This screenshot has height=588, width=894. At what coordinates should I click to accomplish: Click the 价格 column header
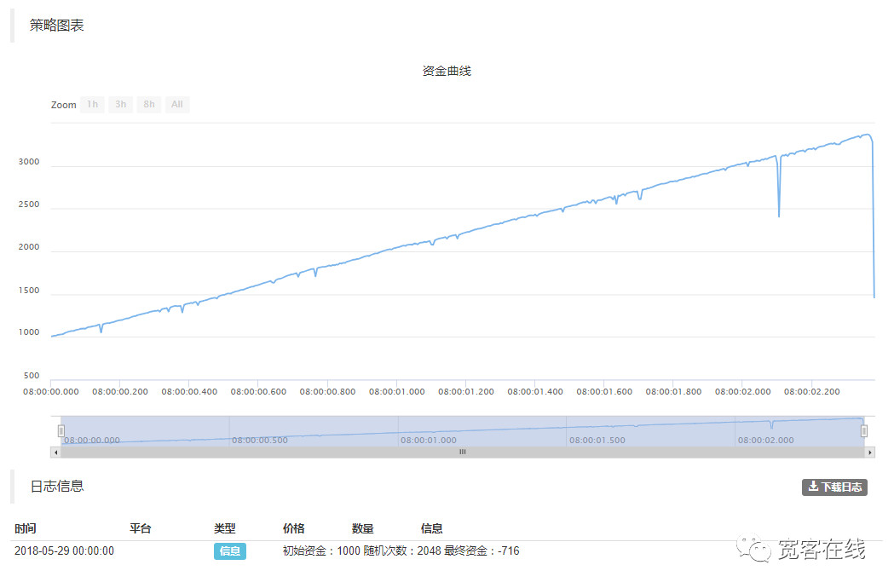(294, 528)
